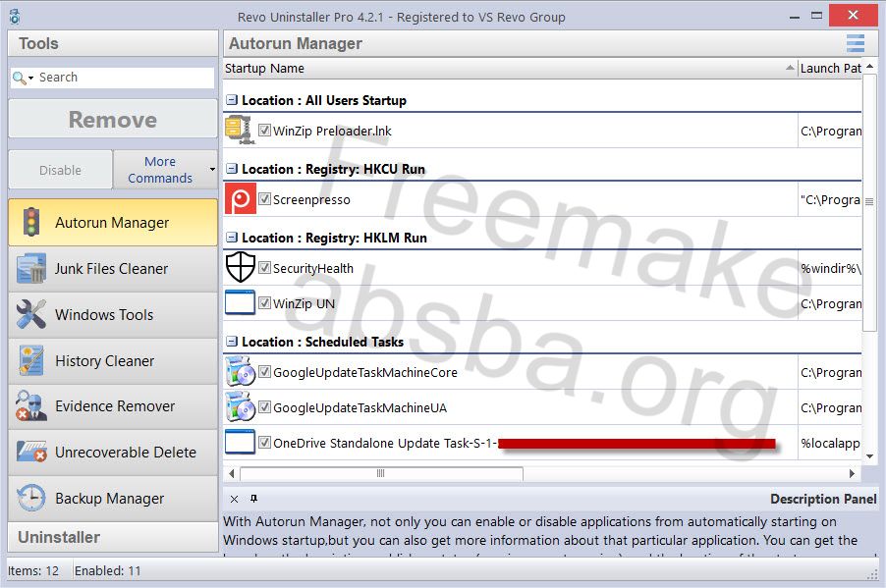Click the Screenpresso red logo icon

coord(240,199)
